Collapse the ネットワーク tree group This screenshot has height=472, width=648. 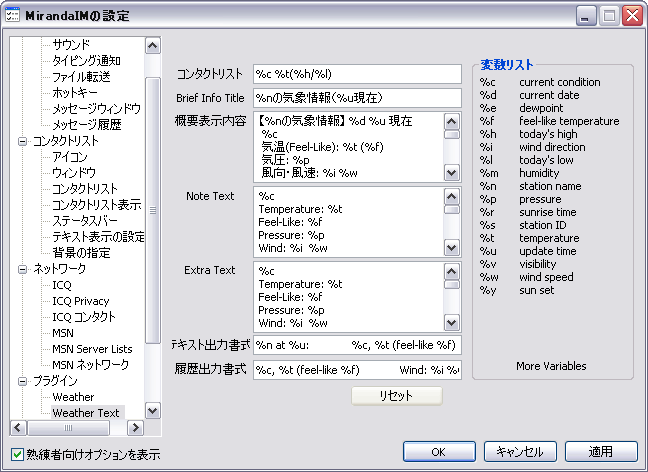(x=23, y=269)
